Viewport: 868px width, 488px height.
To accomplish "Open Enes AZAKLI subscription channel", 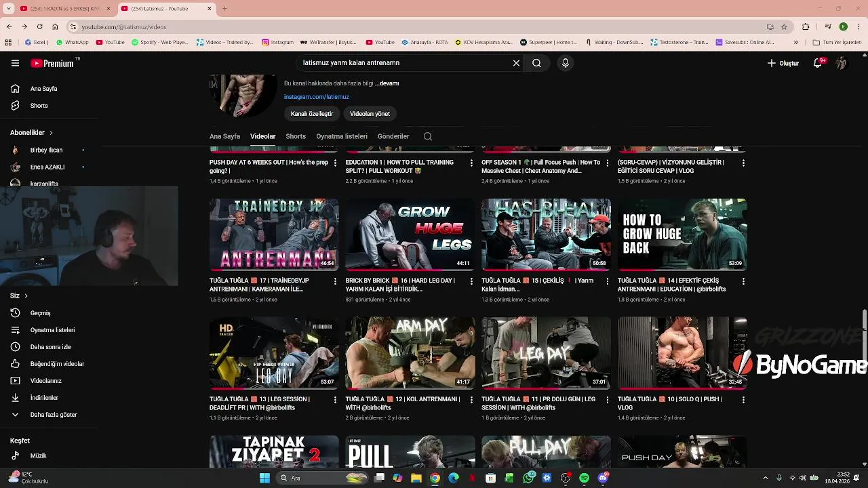I will tap(47, 167).
